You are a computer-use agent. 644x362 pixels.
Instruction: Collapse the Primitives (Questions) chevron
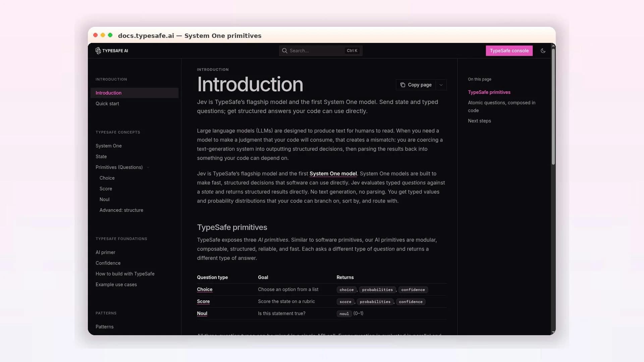[x=148, y=167]
